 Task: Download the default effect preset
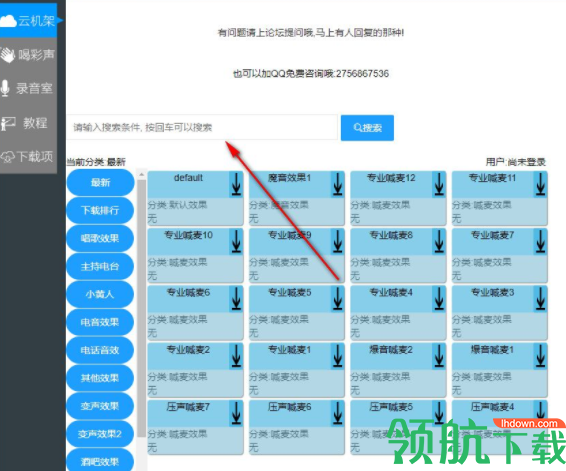coord(236,184)
